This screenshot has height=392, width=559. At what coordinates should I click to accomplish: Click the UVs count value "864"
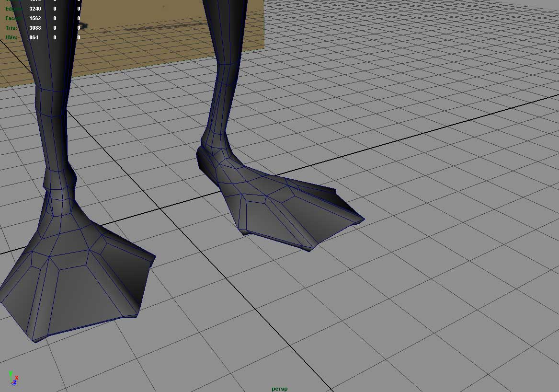click(34, 37)
